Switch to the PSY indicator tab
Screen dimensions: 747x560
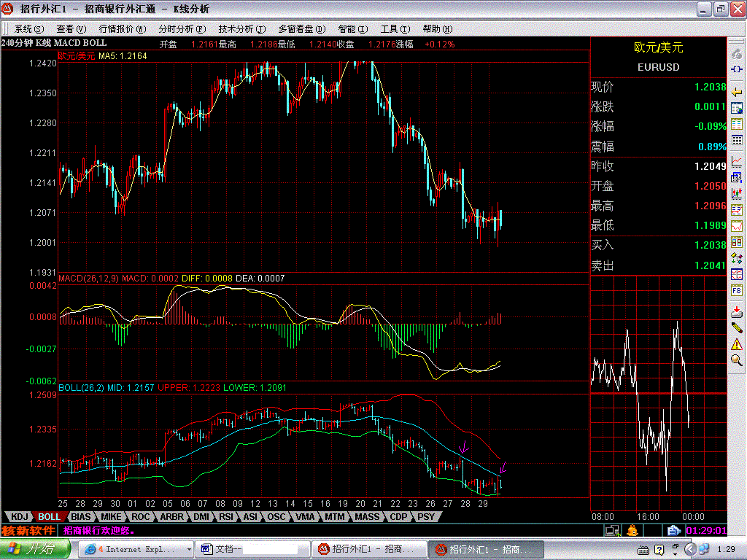(x=426, y=517)
